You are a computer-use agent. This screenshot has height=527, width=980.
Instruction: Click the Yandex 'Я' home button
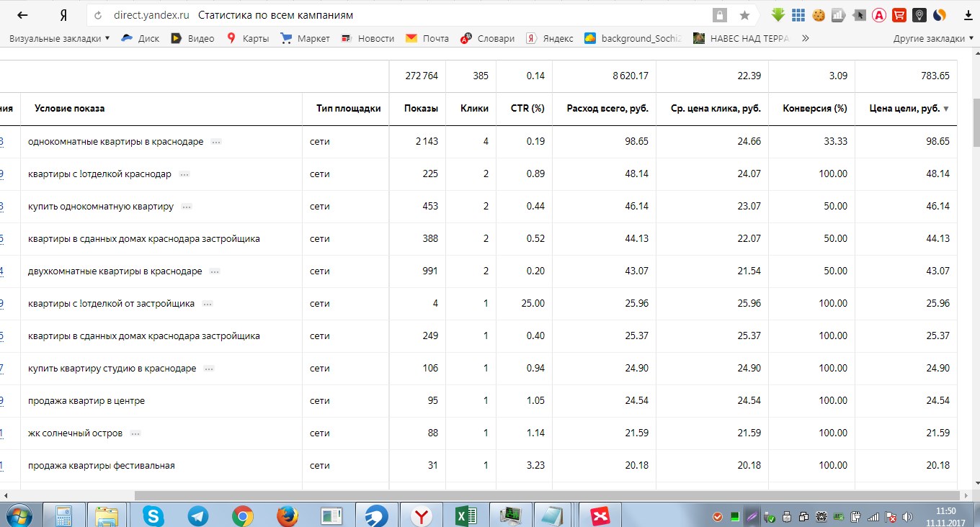click(64, 15)
